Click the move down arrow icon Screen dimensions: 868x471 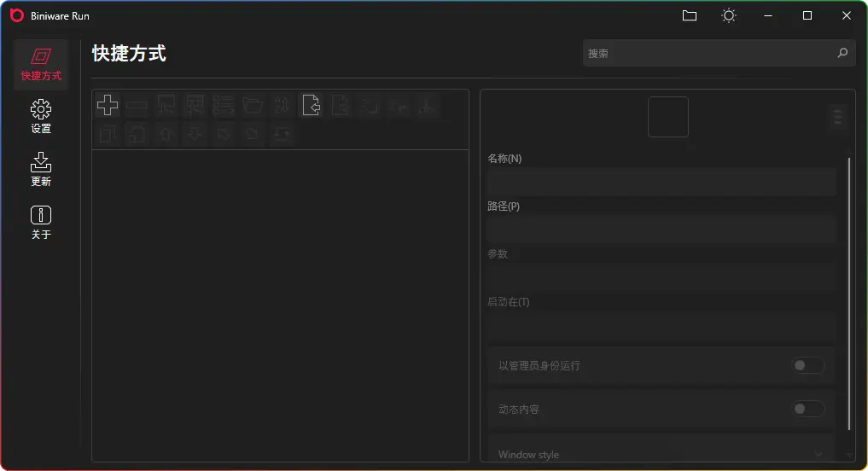195,134
